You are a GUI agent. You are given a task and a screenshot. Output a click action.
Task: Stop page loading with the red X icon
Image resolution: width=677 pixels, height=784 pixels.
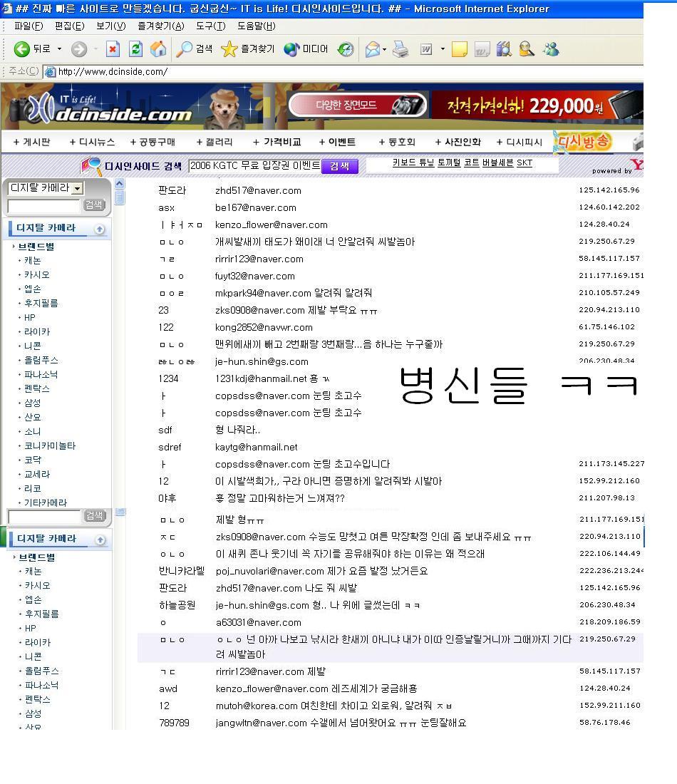113,49
